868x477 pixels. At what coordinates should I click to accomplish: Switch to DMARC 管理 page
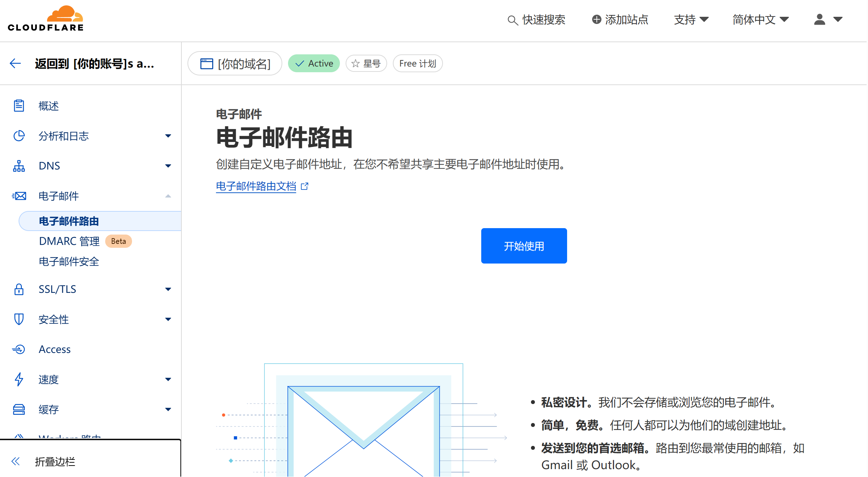69,241
